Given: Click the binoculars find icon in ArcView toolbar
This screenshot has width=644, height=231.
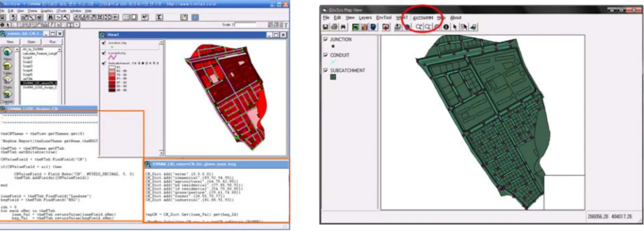Looking at the screenshot, I should point(51,17).
